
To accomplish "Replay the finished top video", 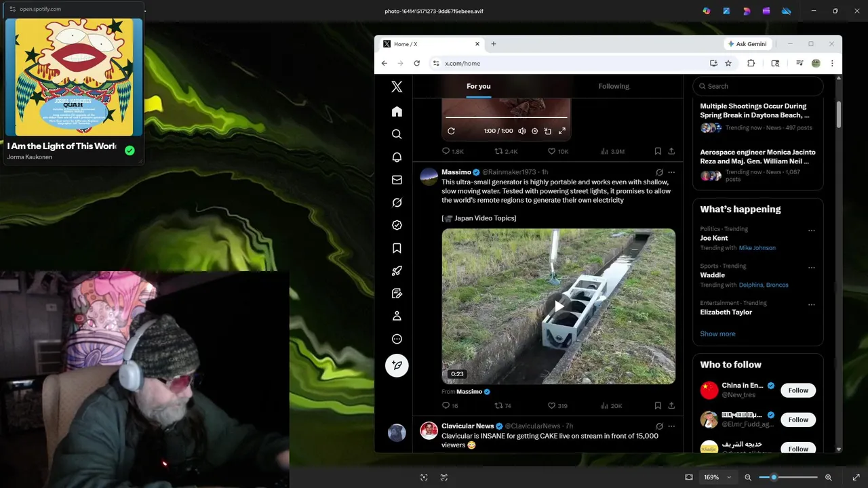I will (451, 131).
